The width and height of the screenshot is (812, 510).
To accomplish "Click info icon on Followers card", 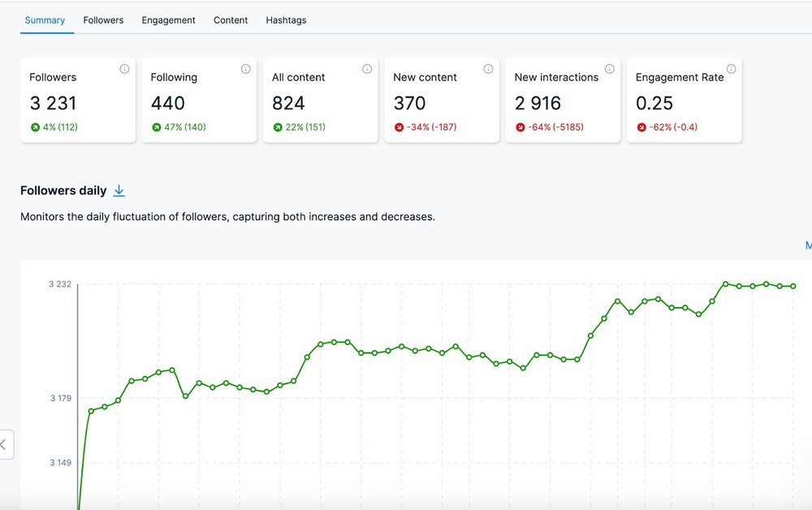I will coord(124,69).
